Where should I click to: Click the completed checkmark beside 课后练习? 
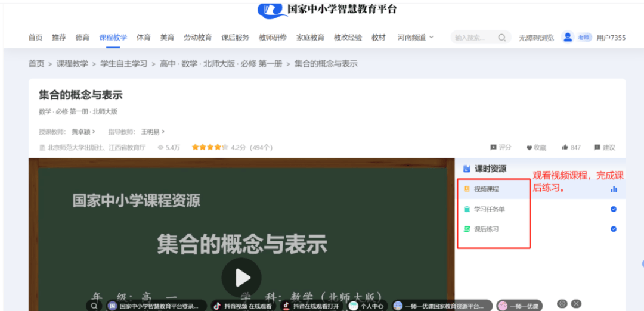[614, 229]
